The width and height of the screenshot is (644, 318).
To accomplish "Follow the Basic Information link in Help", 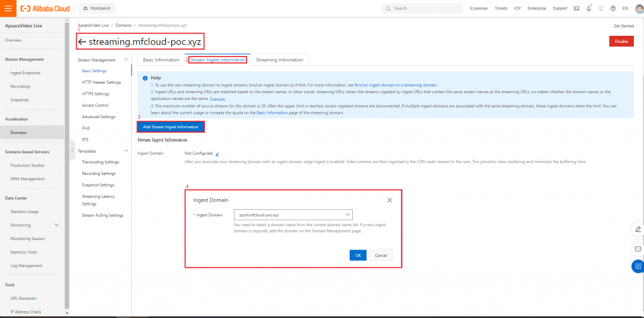I will [x=272, y=112].
